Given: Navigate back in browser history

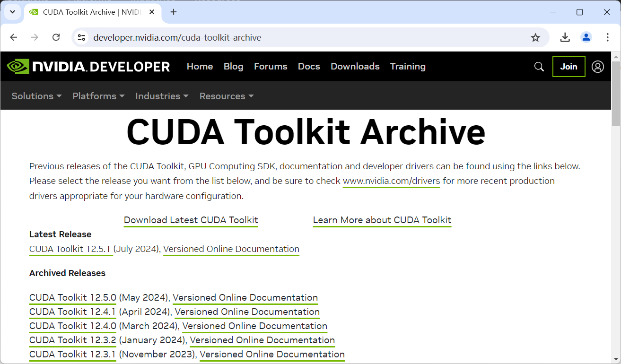Looking at the screenshot, I should pyautogui.click(x=13, y=37).
